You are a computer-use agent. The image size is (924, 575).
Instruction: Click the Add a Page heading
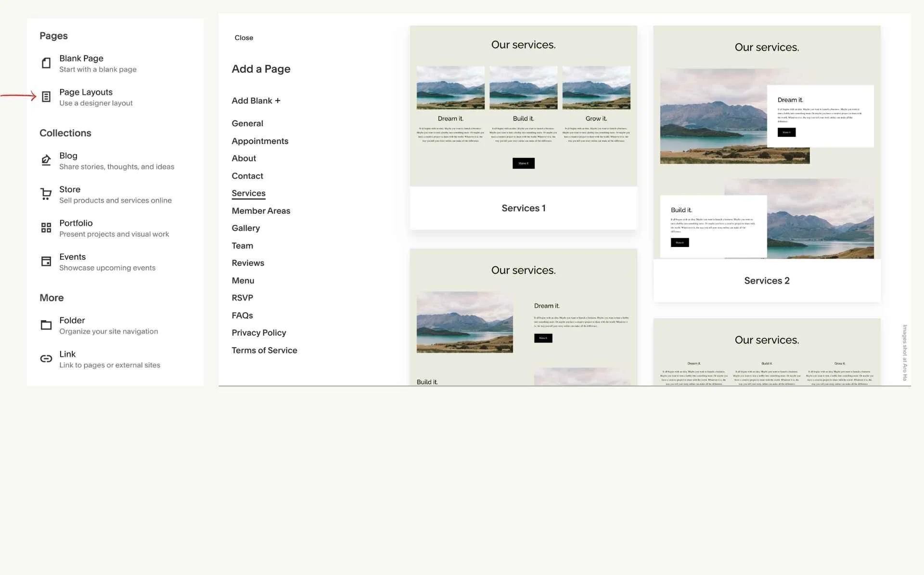pyautogui.click(x=261, y=69)
